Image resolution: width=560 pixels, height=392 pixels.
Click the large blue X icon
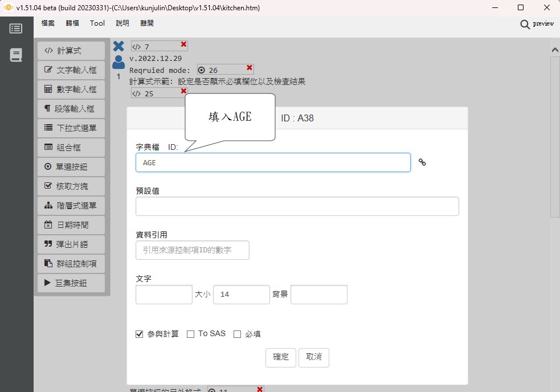pos(118,46)
